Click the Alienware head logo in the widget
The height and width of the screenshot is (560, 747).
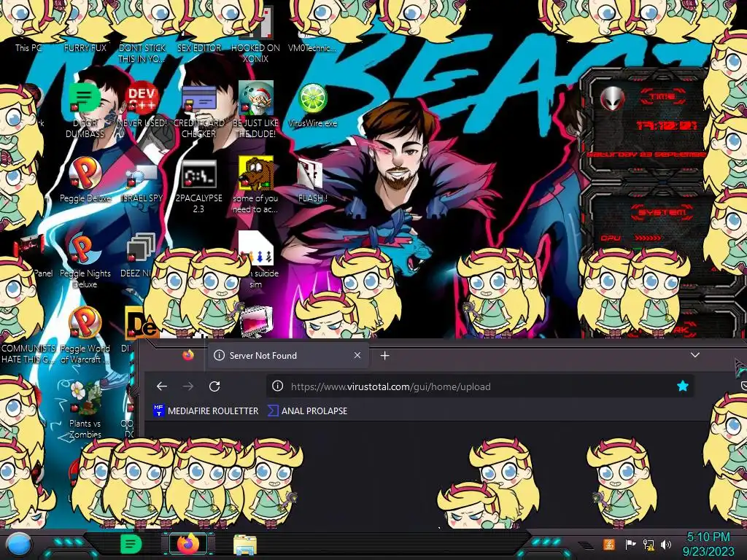[613, 99]
